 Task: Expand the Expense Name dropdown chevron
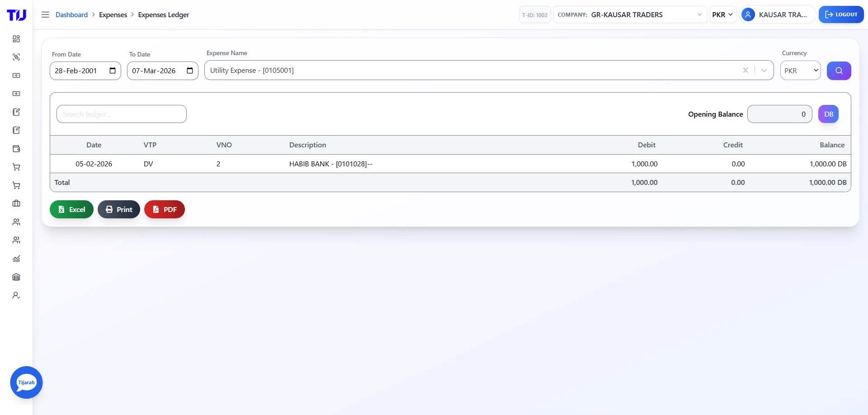pos(763,71)
